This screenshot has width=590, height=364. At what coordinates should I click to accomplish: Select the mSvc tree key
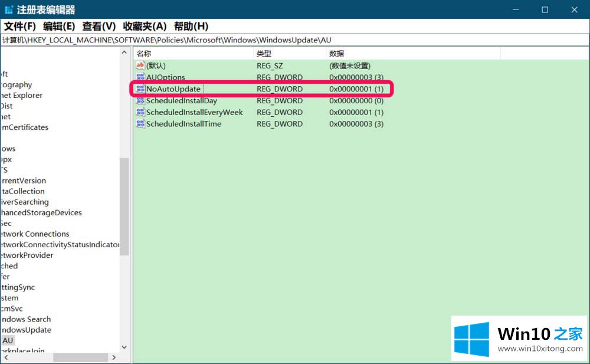click(12, 309)
